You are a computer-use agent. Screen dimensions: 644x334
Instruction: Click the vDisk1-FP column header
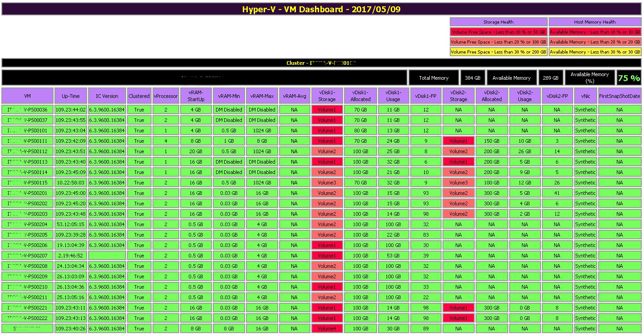click(426, 96)
